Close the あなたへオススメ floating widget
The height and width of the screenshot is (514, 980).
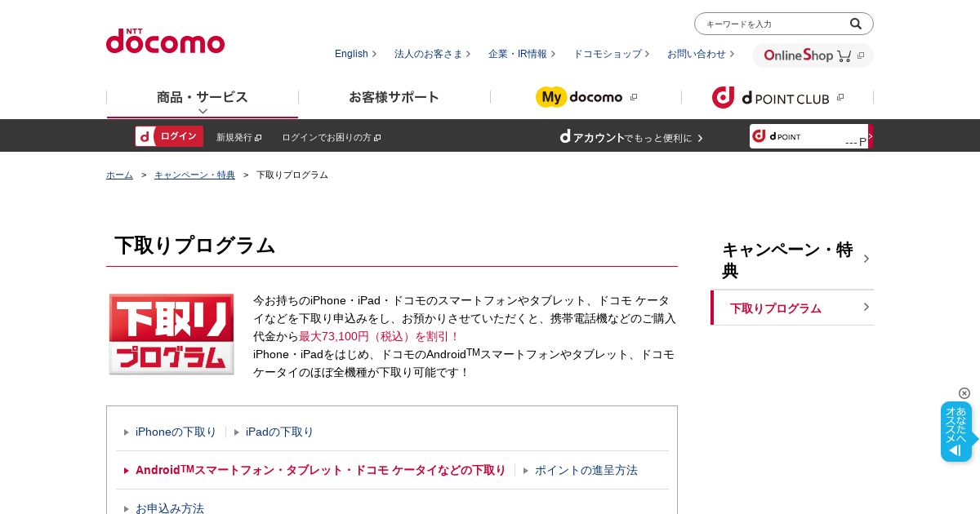point(964,393)
